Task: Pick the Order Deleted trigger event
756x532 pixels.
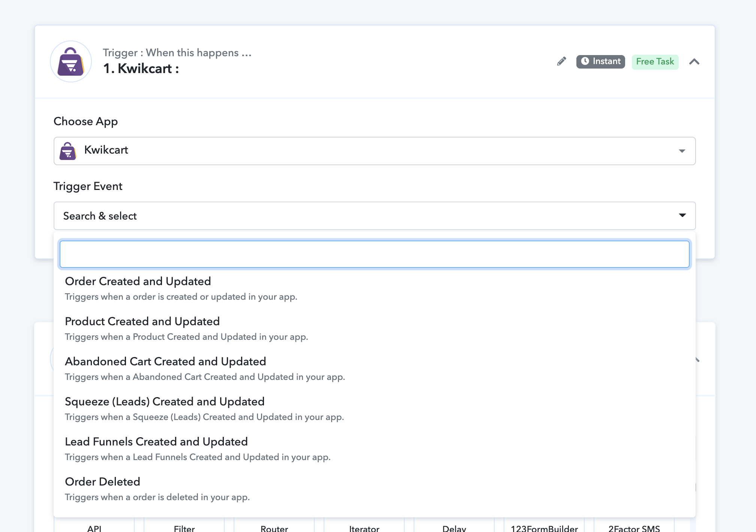Action: coord(375,489)
